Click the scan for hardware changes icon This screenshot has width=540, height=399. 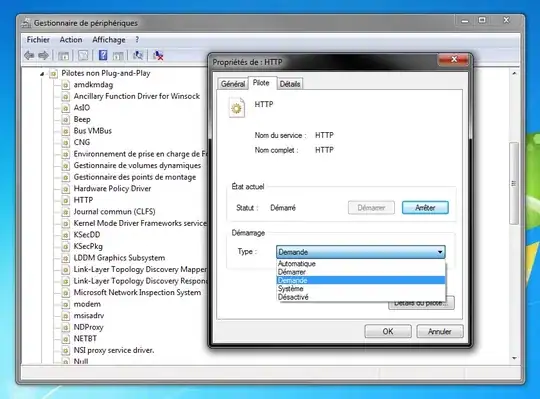click(x=138, y=55)
